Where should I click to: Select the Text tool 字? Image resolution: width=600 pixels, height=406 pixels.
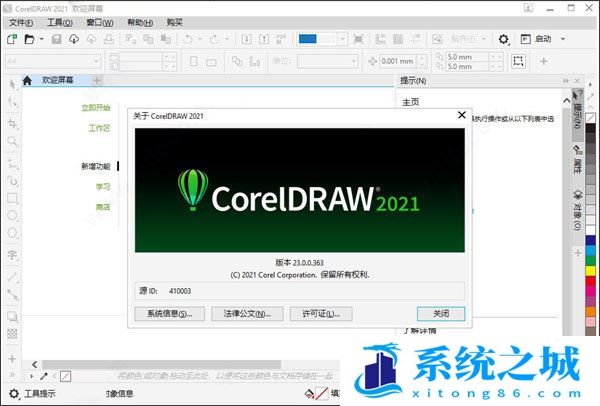tap(13, 254)
